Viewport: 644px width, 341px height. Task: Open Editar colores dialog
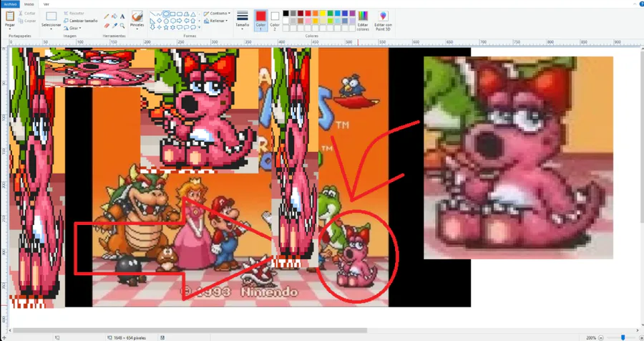363,20
